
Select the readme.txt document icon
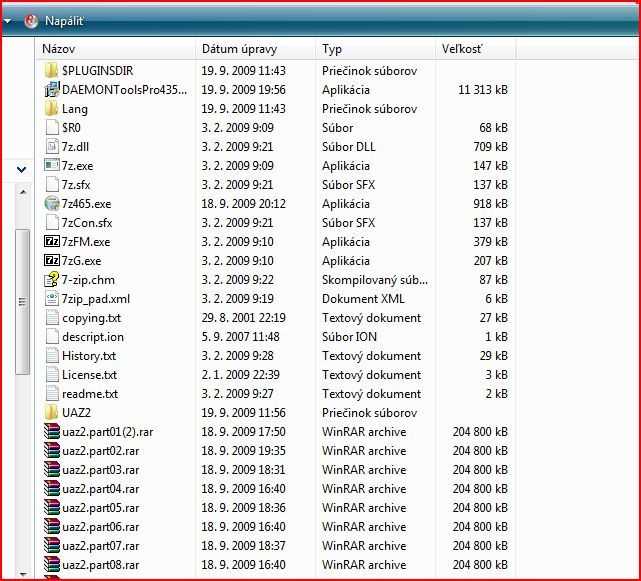click(52, 393)
